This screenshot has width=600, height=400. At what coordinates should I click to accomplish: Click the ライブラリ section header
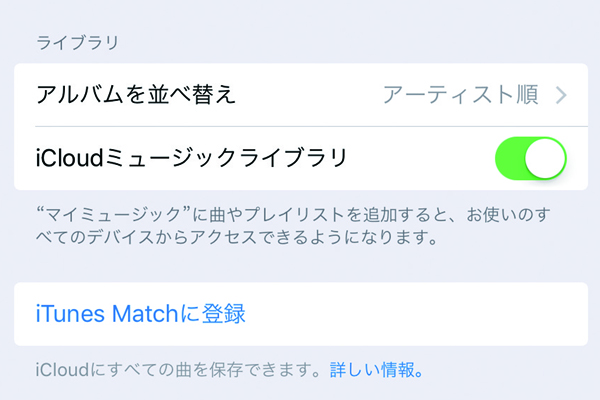click(77, 42)
